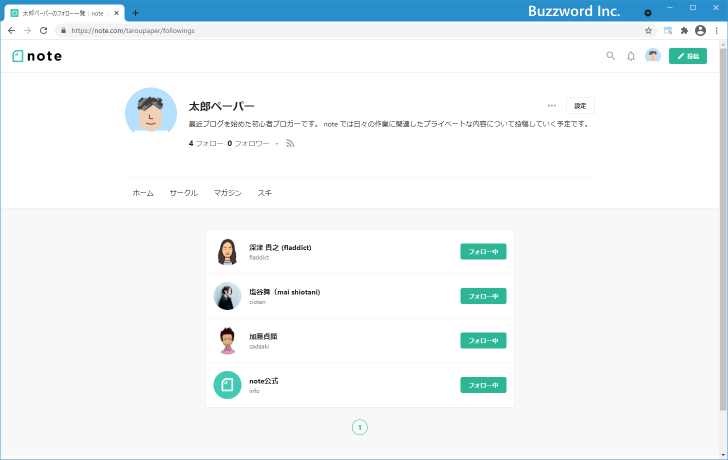Open the Chrome three-dot menu
This screenshot has width=728, height=460.
717,31
